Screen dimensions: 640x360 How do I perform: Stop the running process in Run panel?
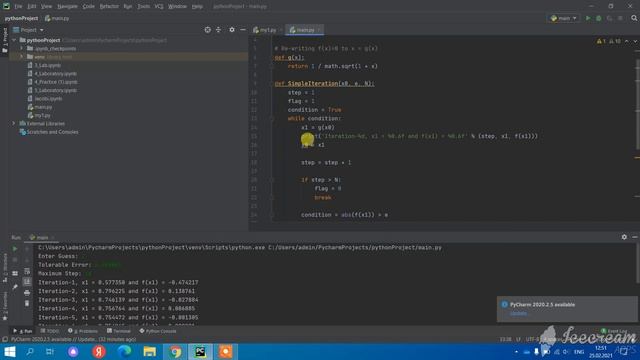tap(15, 260)
